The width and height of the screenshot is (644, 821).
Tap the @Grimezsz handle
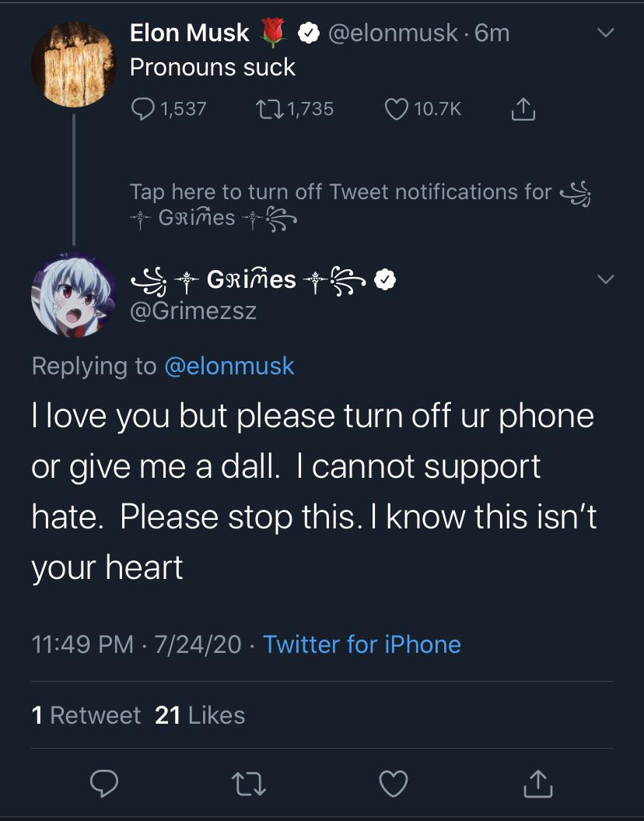coord(193,311)
